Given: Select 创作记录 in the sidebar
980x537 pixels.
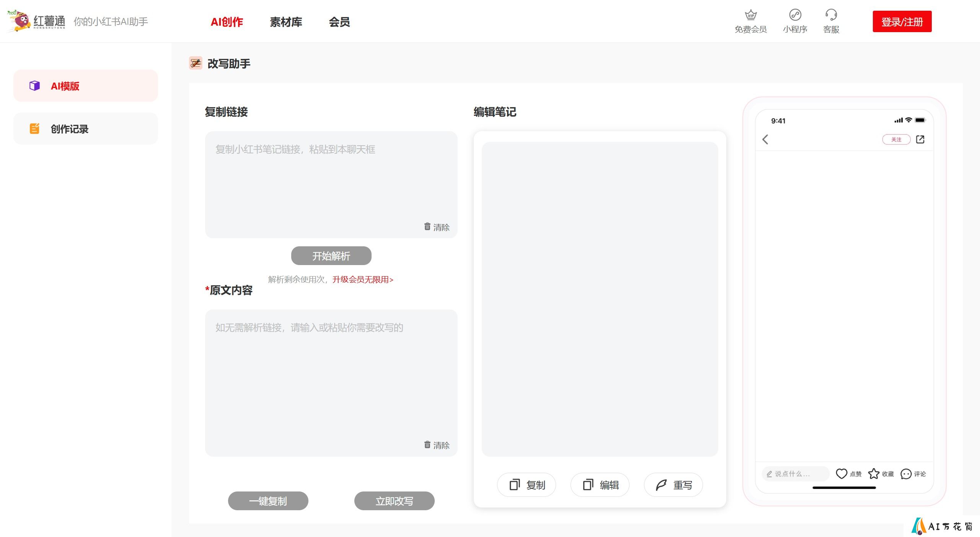Looking at the screenshot, I should [x=86, y=129].
